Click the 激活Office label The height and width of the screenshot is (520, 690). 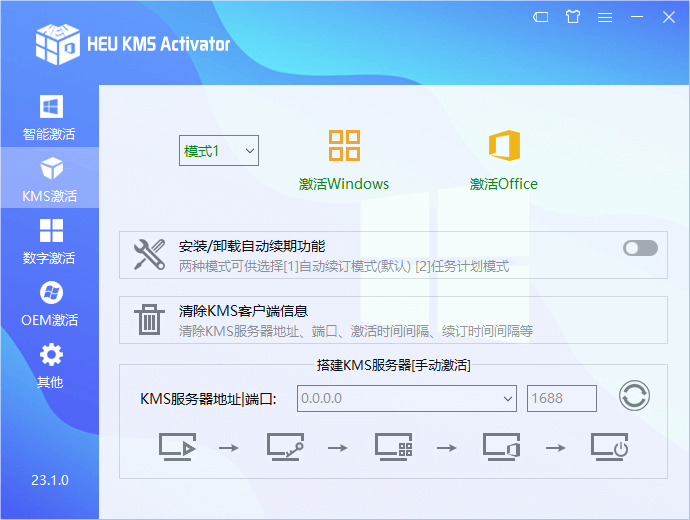504,184
